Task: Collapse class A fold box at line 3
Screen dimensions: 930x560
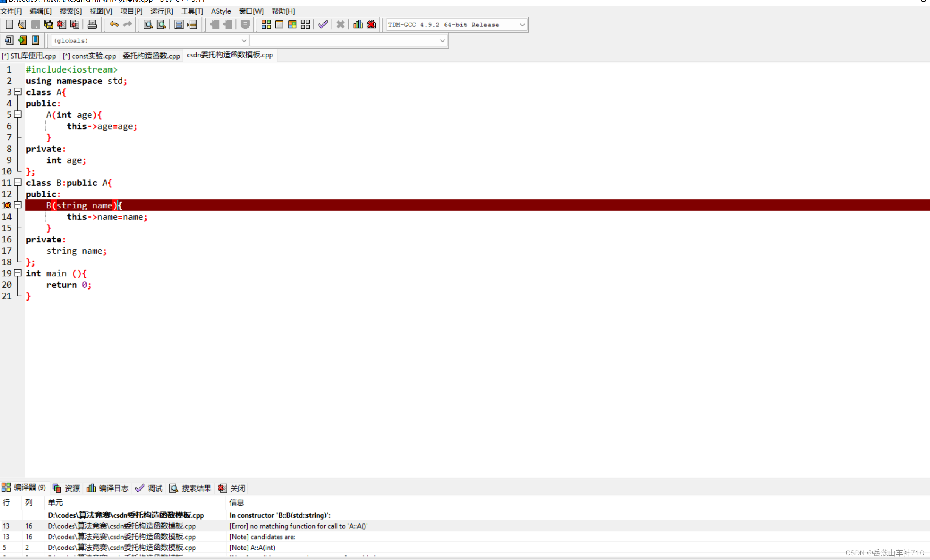Action: (17, 92)
